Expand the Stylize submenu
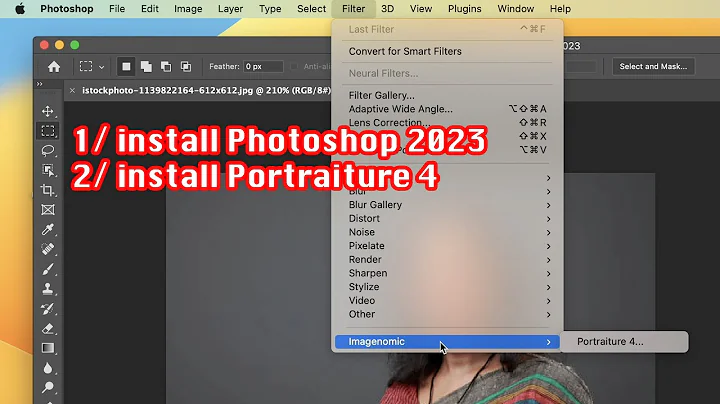 tap(447, 287)
